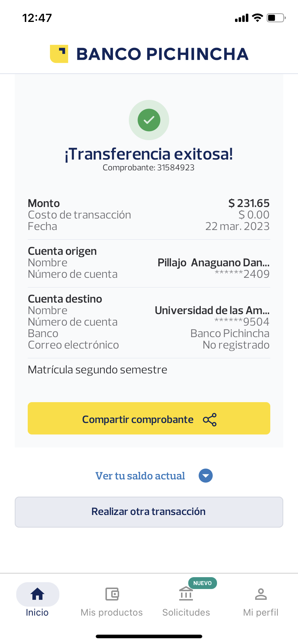Tap truncated origin name Pillajo Anaguano Dan...
The image size is (298, 644).
coord(213,263)
